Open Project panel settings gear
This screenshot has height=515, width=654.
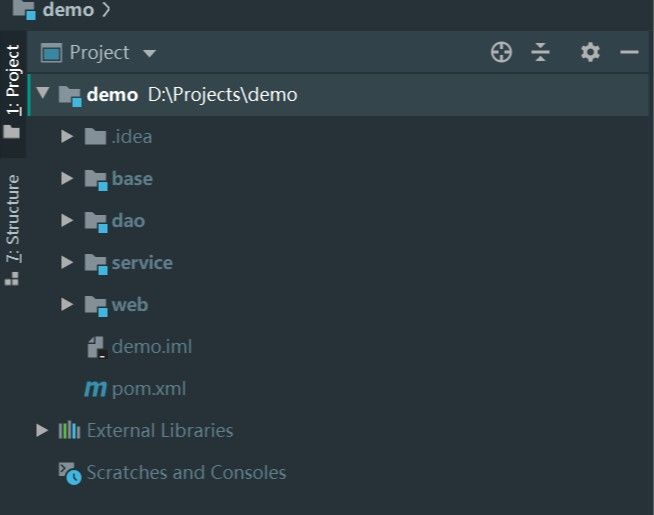[x=590, y=53]
